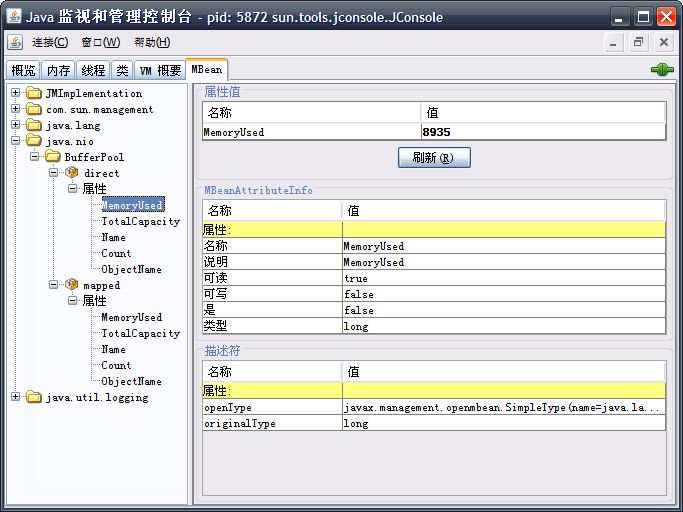
Task: Click the 类型 long value cell
Action: pos(504,326)
